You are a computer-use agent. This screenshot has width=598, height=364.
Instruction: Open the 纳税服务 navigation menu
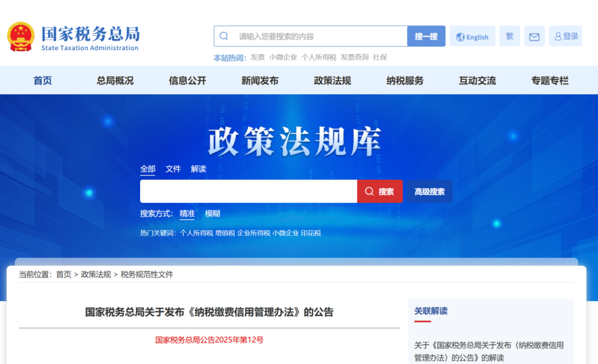coord(405,80)
